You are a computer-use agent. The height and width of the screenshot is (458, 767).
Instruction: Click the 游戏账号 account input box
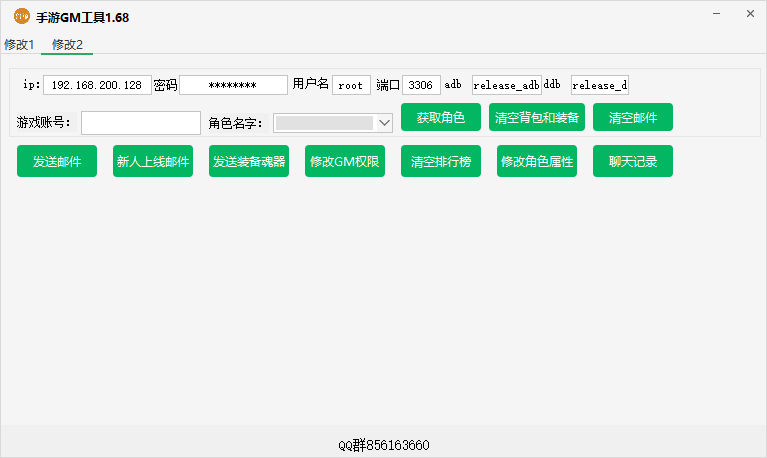point(141,123)
